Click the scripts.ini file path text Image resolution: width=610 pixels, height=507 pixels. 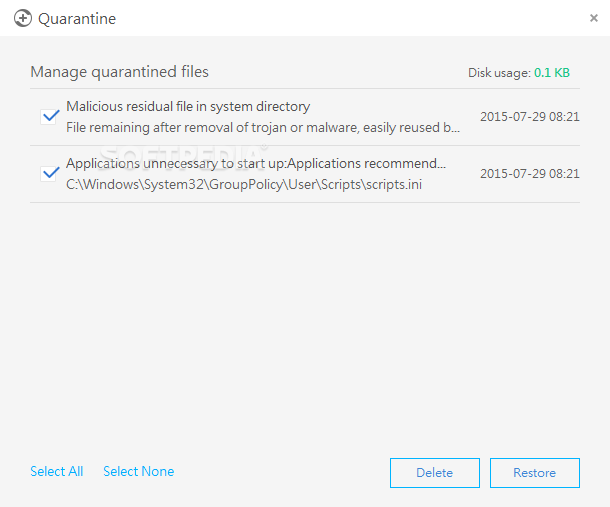[x=244, y=184]
